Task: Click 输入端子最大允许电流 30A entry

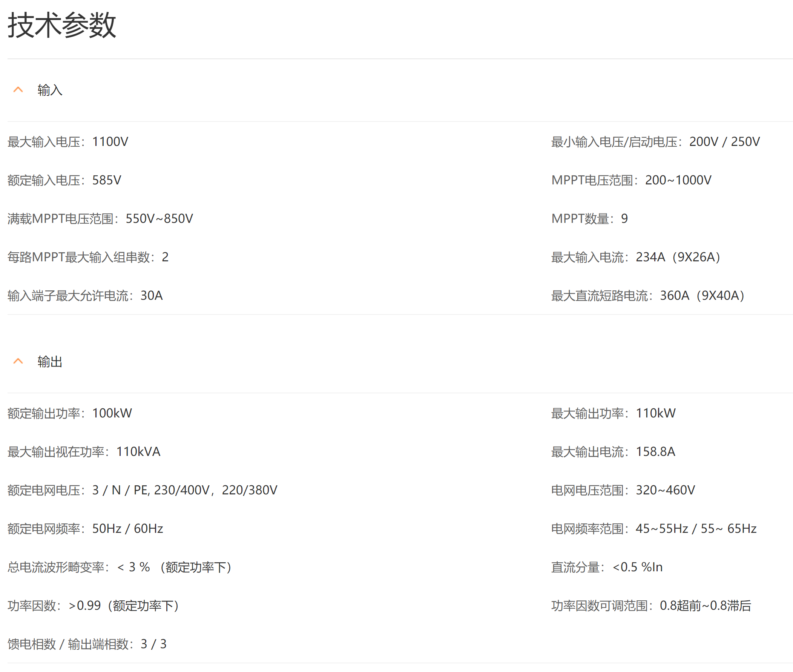Action: (85, 296)
